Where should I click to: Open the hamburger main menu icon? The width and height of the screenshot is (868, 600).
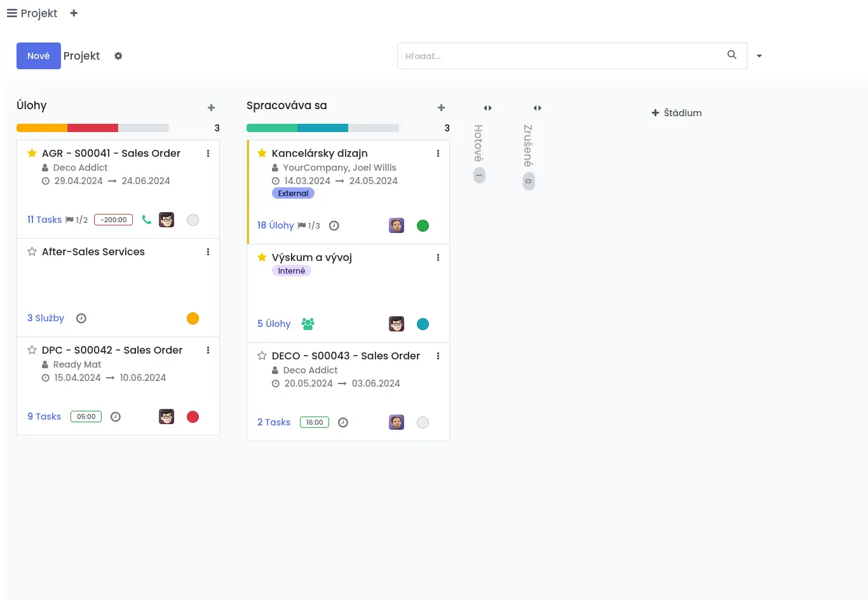[x=12, y=13]
